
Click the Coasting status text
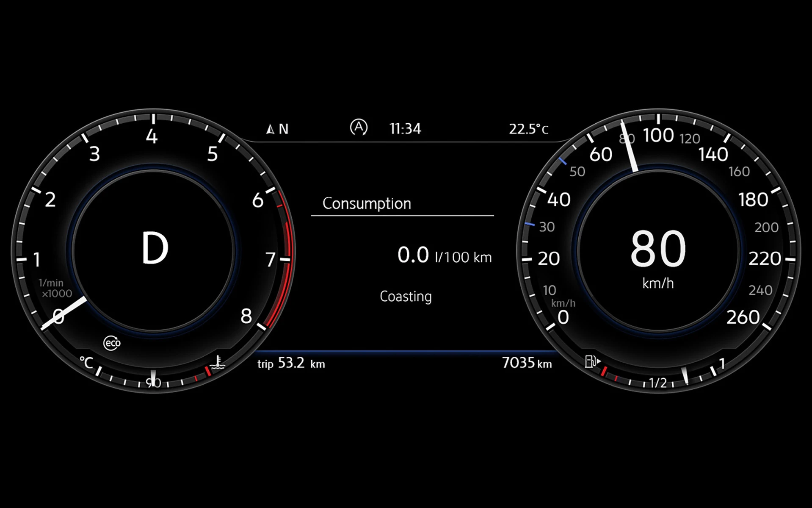[x=406, y=296]
